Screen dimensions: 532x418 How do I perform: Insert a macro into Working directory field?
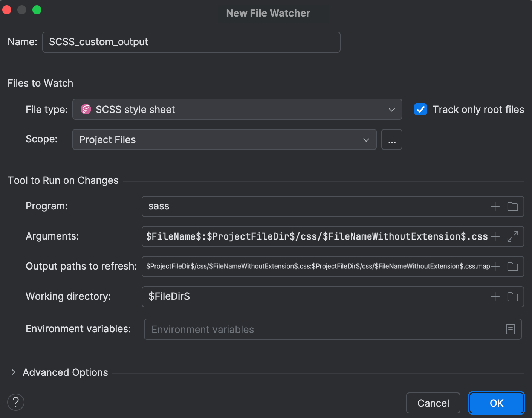495,297
